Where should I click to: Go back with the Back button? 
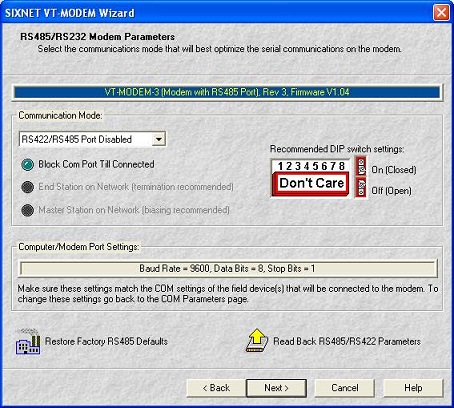coord(216,388)
